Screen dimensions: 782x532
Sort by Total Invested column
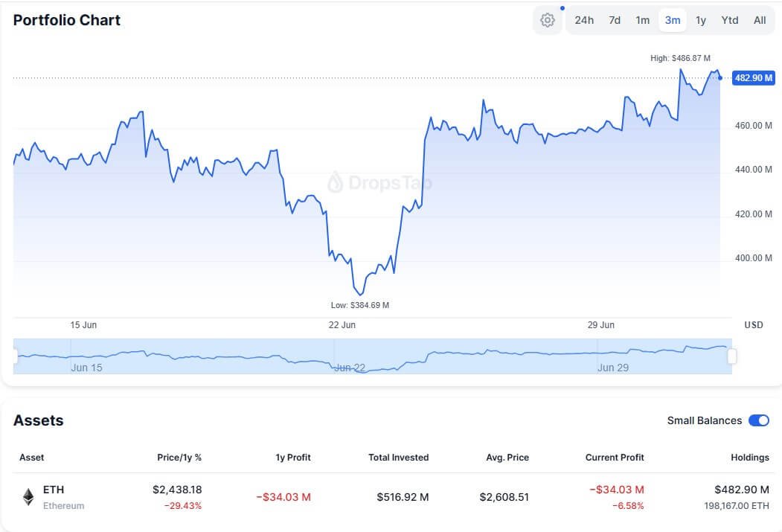(x=399, y=458)
